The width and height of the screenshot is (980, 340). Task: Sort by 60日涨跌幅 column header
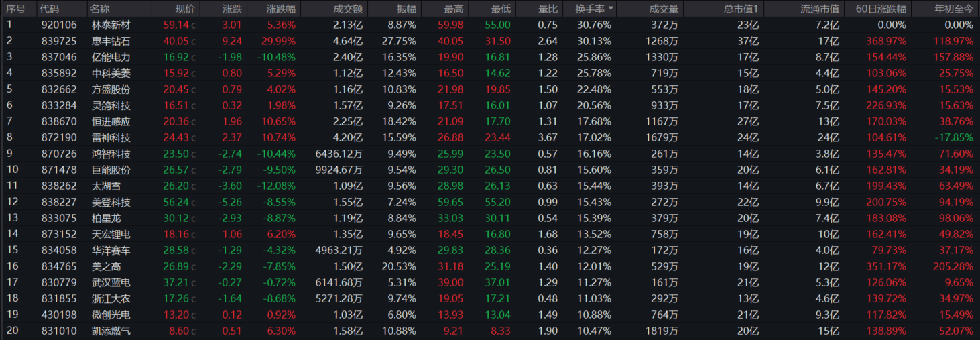pos(881,9)
